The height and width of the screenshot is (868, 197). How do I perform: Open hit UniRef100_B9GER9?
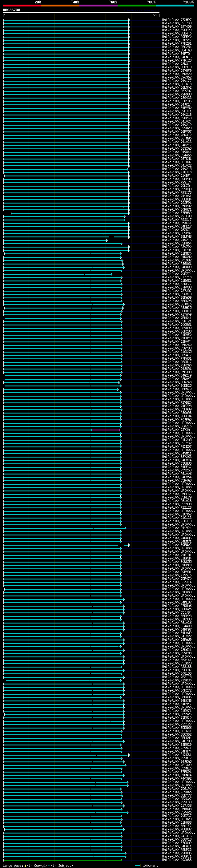(176, 30)
